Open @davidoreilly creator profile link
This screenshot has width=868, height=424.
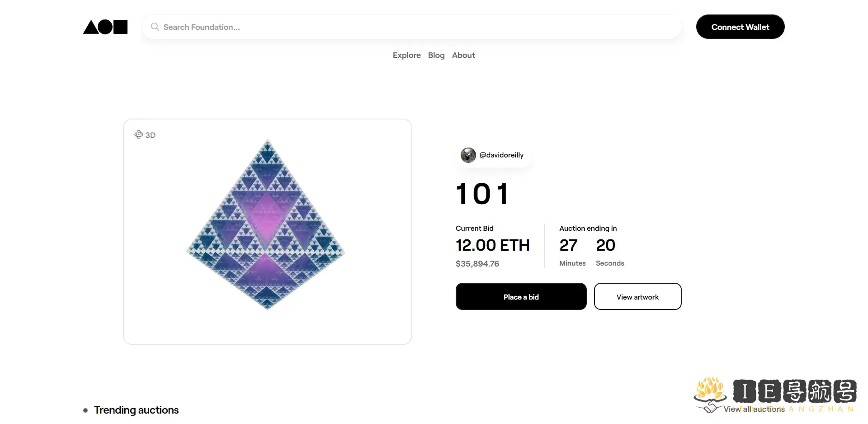click(501, 155)
